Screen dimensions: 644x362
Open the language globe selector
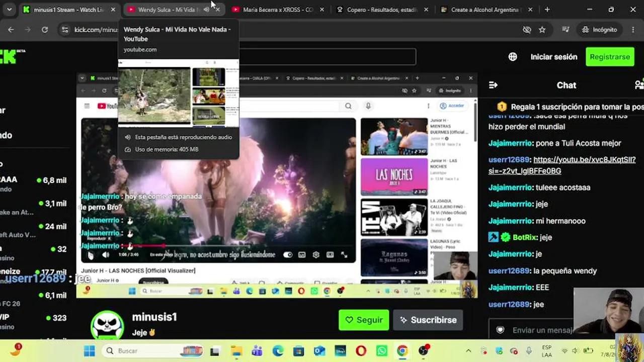pos(513,57)
